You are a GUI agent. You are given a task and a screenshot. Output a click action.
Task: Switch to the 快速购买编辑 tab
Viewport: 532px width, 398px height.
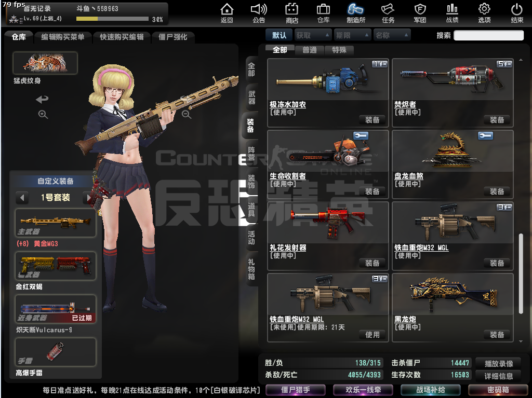pyautogui.click(x=122, y=37)
